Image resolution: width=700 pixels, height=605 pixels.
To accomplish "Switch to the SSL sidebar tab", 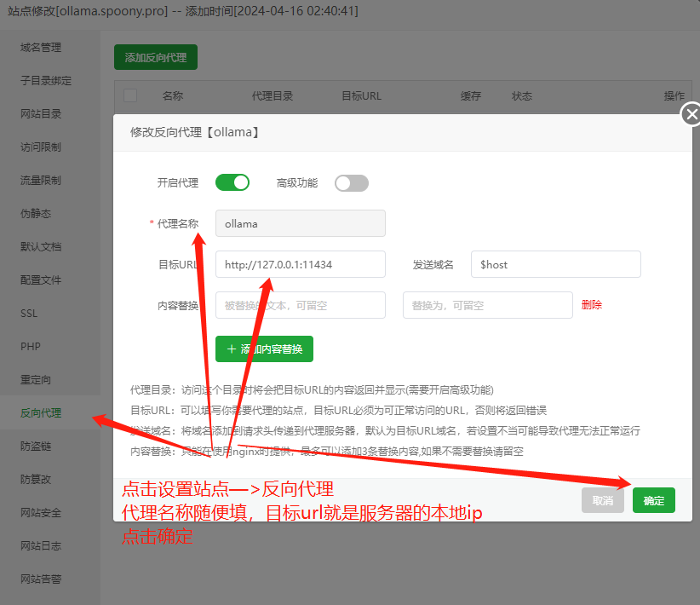I will click(x=29, y=314).
